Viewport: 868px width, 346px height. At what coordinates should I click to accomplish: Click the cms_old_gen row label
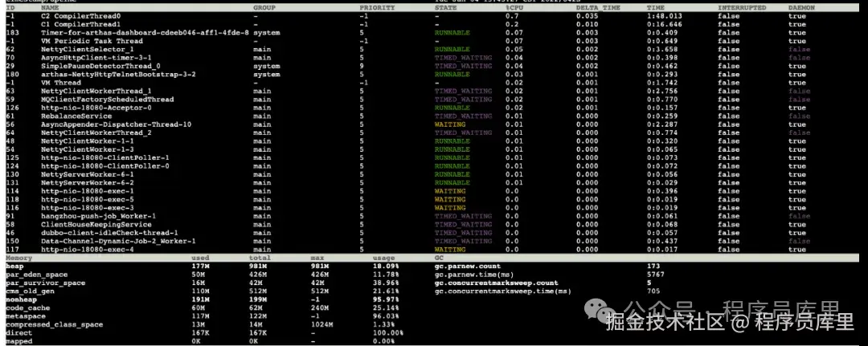30,291
